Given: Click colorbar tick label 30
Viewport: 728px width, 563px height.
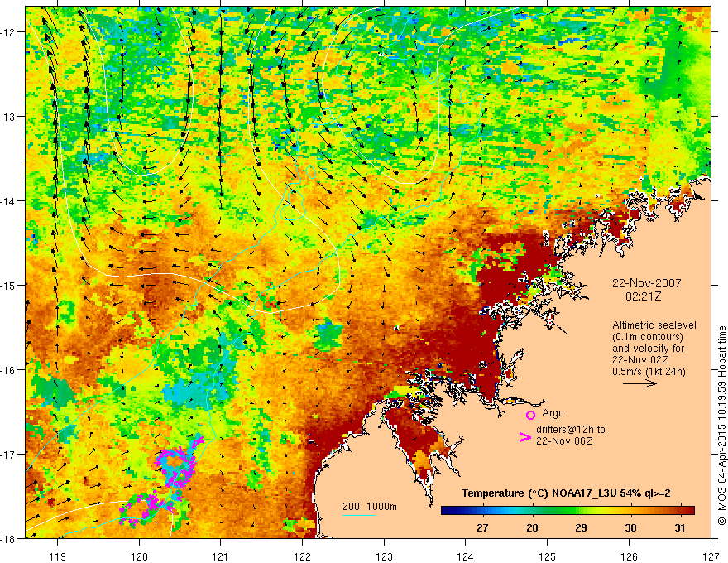Looking at the screenshot, I should click(x=630, y=528).
